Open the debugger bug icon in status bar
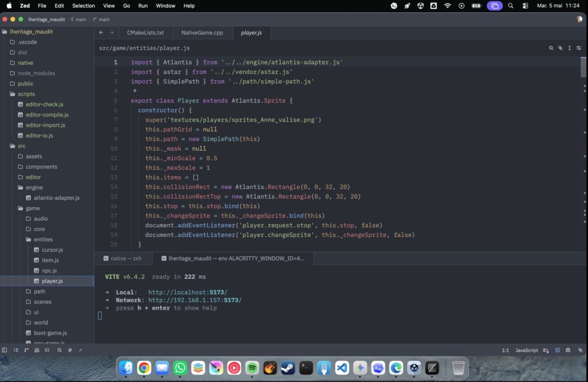588x382 pixels. 568,350
